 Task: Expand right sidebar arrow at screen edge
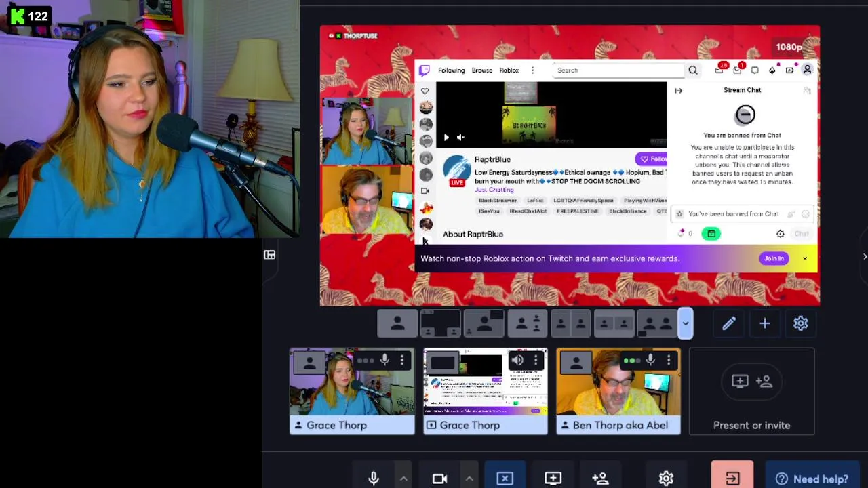tap(865, 256)
